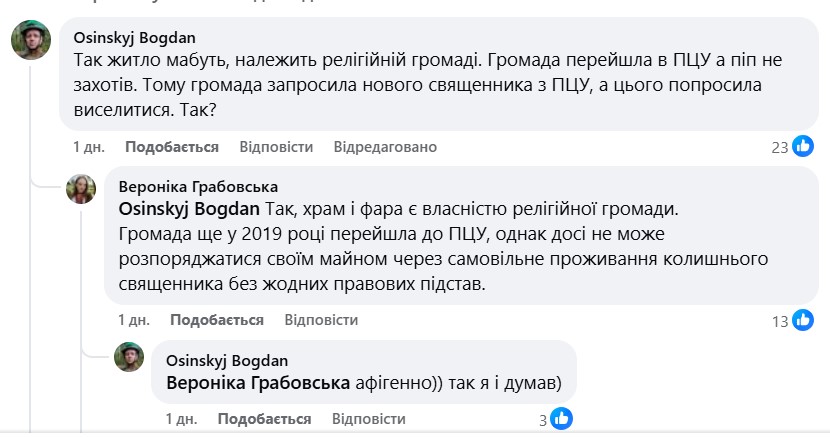Click 1 дн. timestamp on Вероніка's reply
Screen dimensions: 830x437
pos(134,320)
